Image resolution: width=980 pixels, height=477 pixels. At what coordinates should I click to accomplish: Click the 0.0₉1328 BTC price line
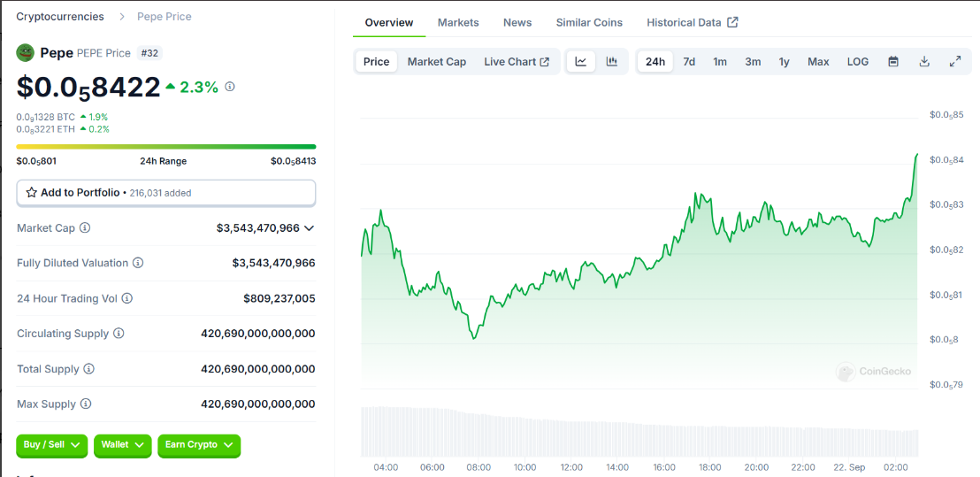(x=63, y=117)
